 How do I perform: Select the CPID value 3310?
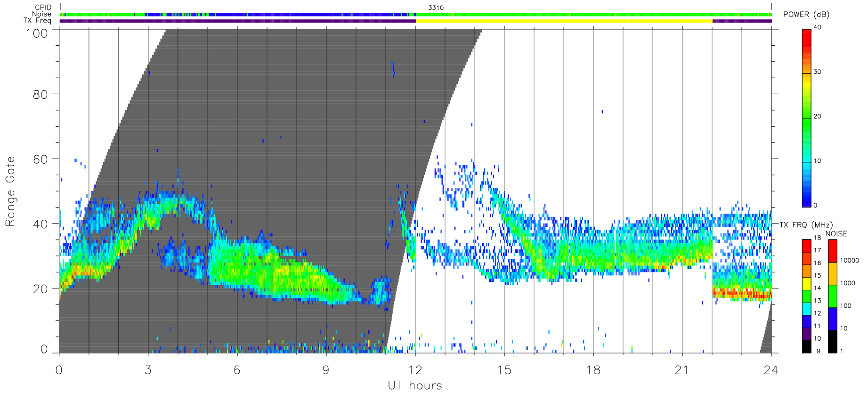tap(436, 8)
